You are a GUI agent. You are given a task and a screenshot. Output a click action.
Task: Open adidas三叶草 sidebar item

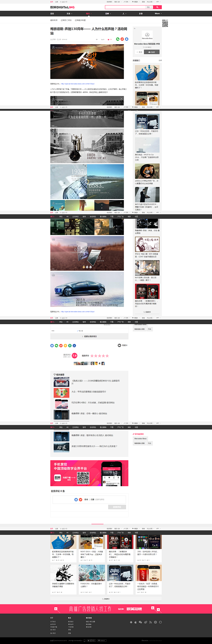click(147, 182)
